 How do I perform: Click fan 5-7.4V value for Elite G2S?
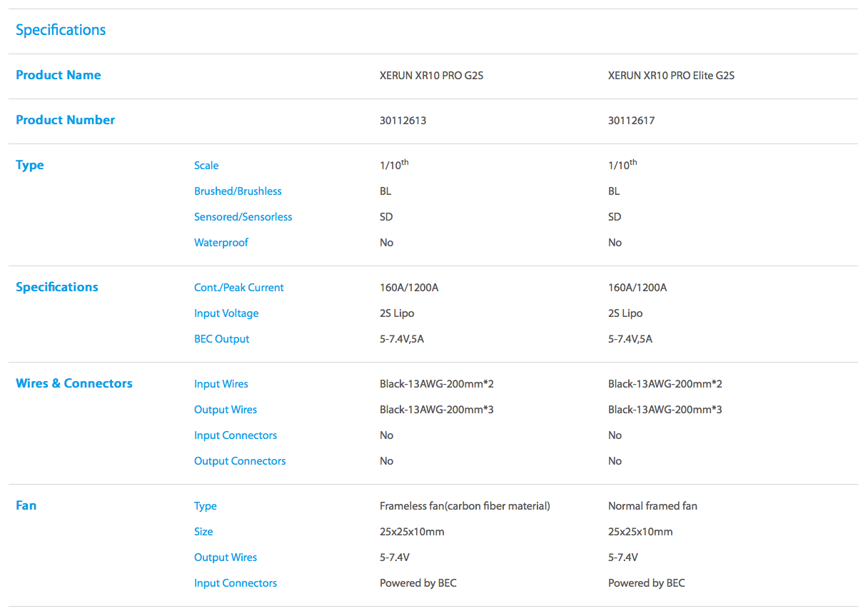coord(623,557)
